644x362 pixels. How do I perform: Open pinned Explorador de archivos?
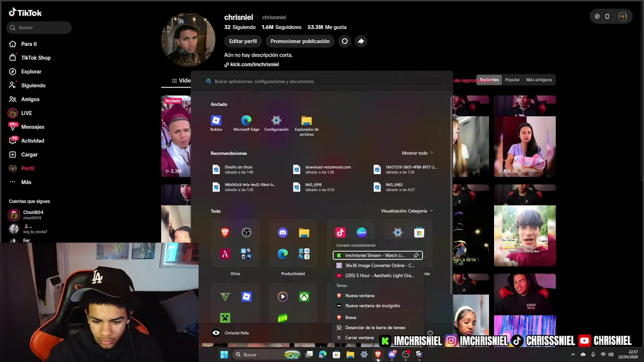click(x=306, y=126)
